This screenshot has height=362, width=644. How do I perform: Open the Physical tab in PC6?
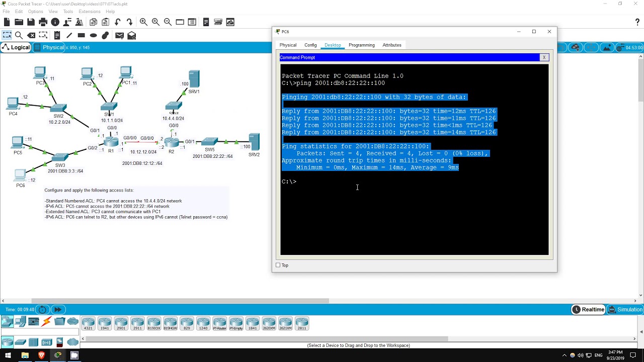coord(288,45)
